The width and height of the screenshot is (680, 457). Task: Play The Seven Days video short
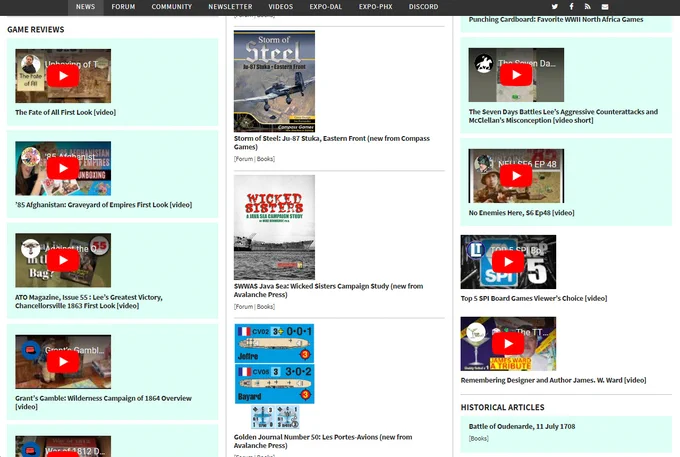tap(516, 75)
